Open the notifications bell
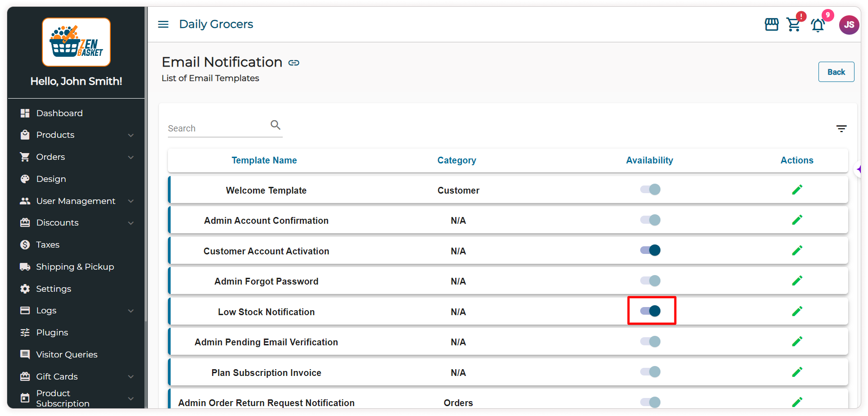The height and width of the screenshot is (416, 868). click(818, 25)
